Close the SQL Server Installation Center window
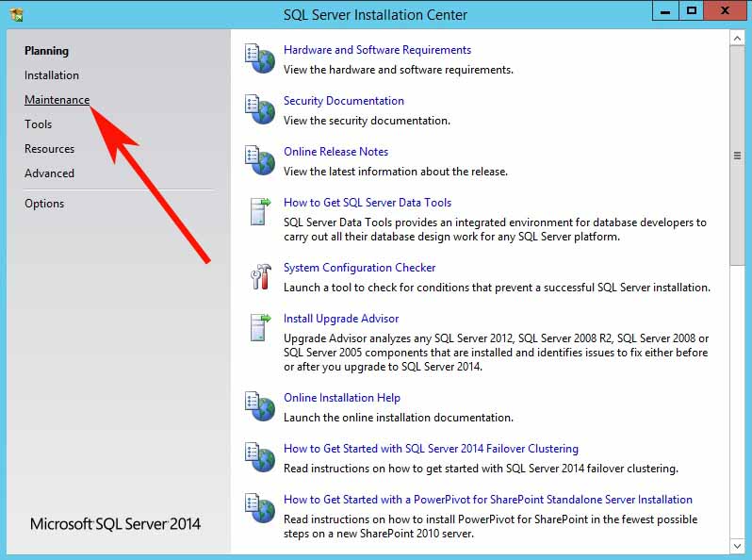 coord(725,11)
